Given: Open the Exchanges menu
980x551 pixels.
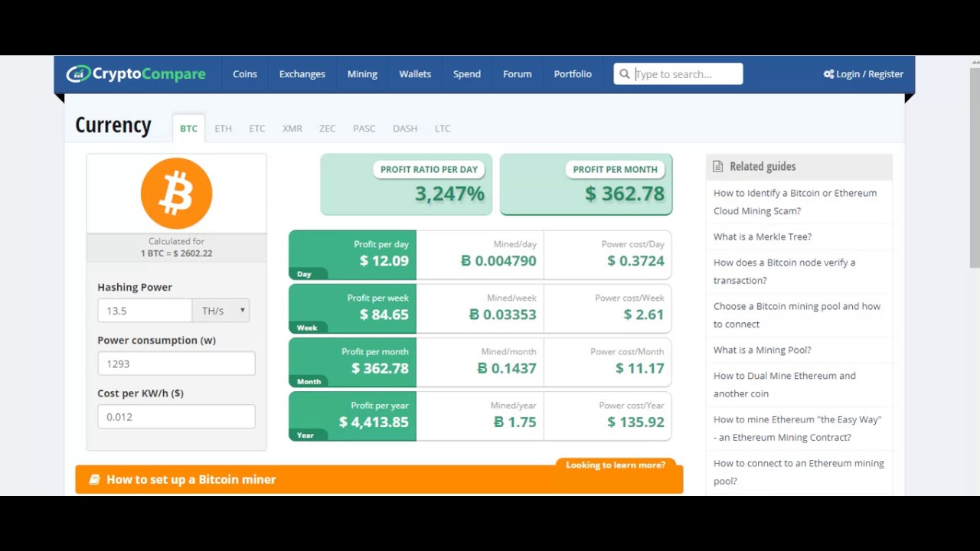Looking at the screenshot, I should click(x=302, y=74).
